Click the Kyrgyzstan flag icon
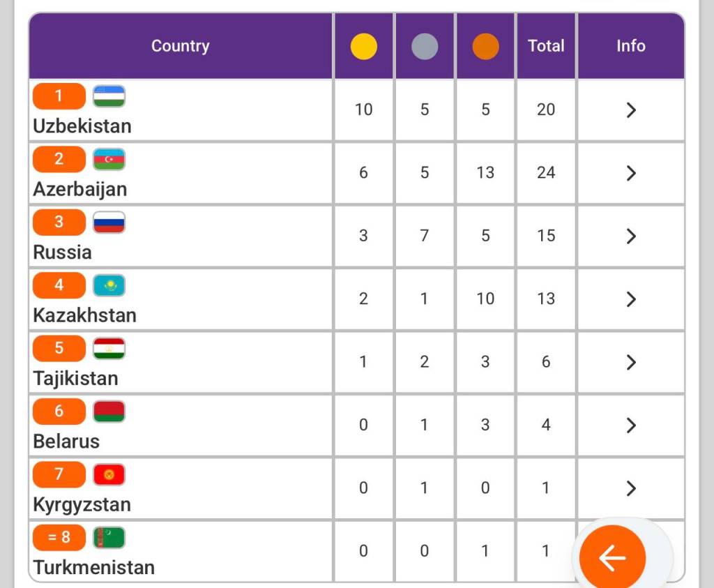This screenshot has width=714, height=588. (x=109, y=474)
